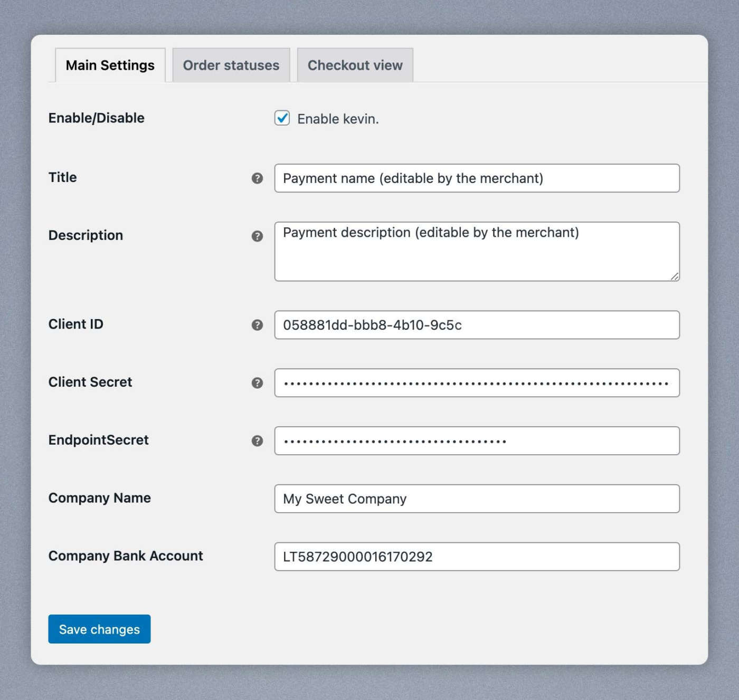Image resolution: width=739 pixels, height=700 pixels.
Task: Click into the EndpointSecret field
Action: [x=476, y=441]
